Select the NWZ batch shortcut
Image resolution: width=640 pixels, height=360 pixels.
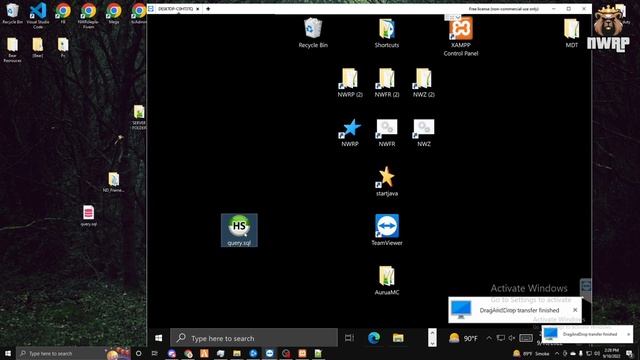coord(423,133)
